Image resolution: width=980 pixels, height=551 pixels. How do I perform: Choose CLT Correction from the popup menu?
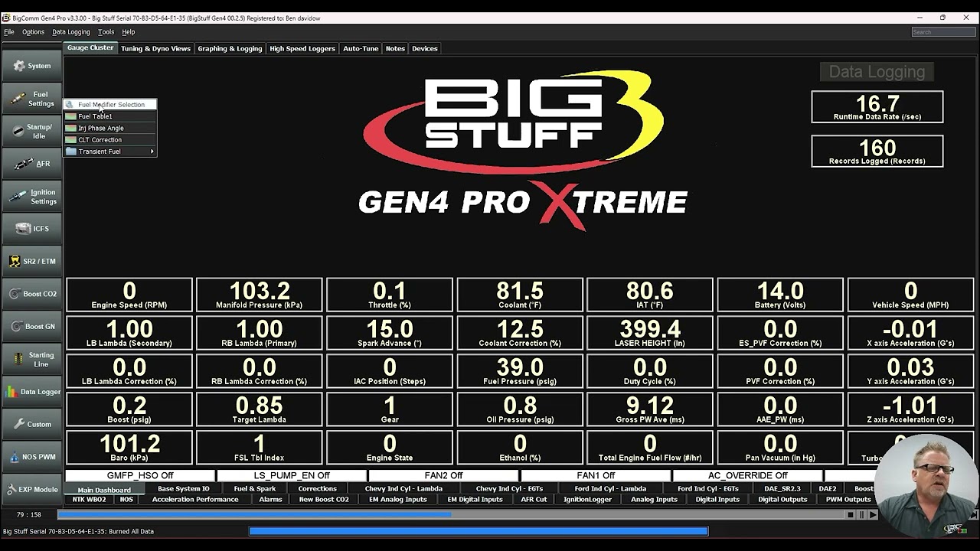[x=110, y=139]
